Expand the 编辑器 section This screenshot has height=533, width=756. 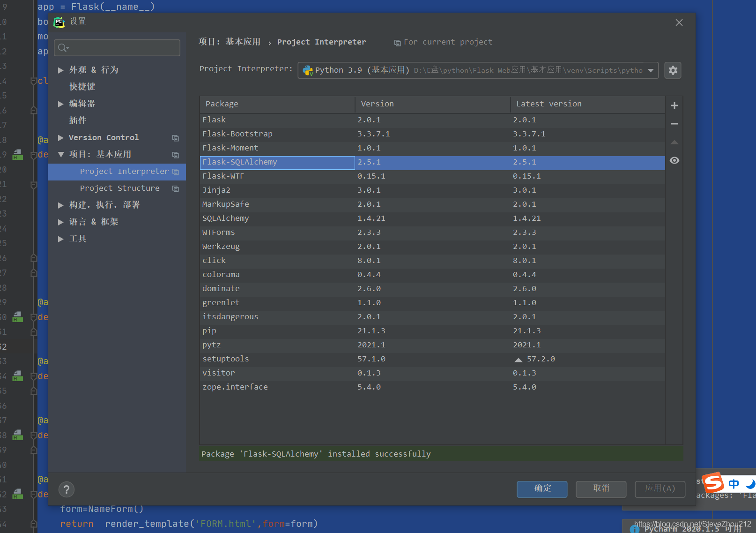tap(60, 104)
